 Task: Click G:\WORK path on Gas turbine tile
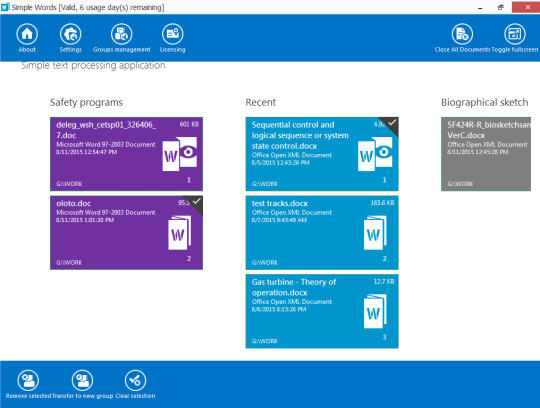(x=264, y=341)
